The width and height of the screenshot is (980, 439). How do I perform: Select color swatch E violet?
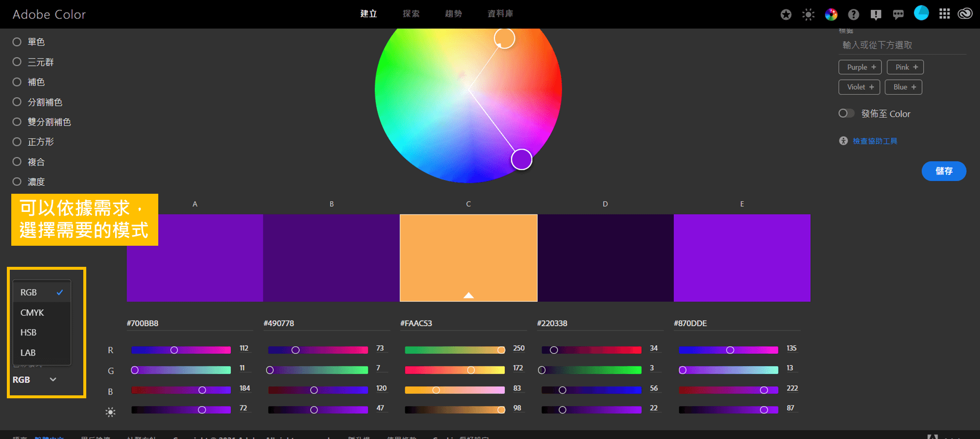tap(742, 258)
